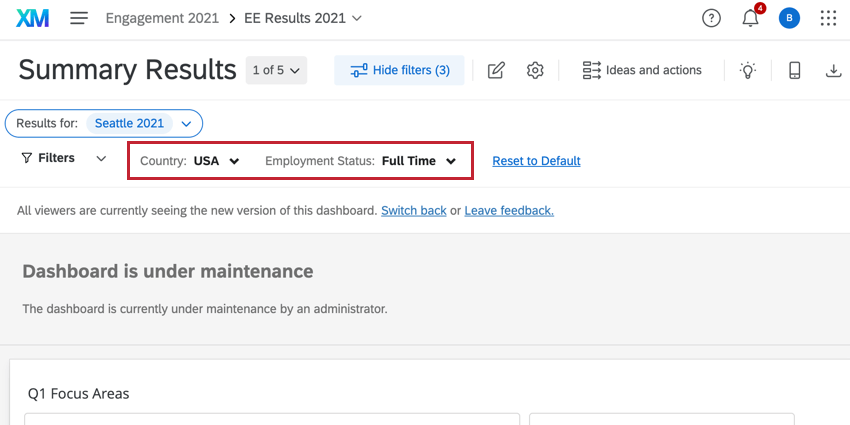The width and height of the screenshot is (850, 425).
Task: Open the help question mark icon
Action: tap(711, 18)
